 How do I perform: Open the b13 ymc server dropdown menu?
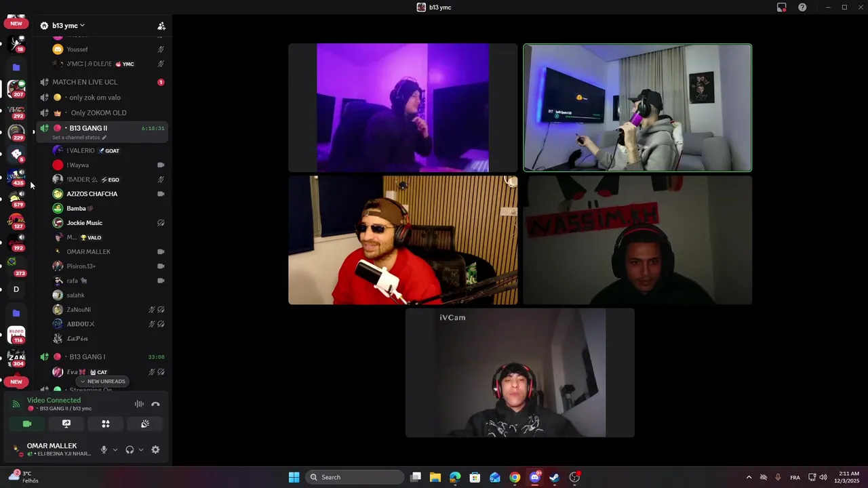(x=68, y=26)
